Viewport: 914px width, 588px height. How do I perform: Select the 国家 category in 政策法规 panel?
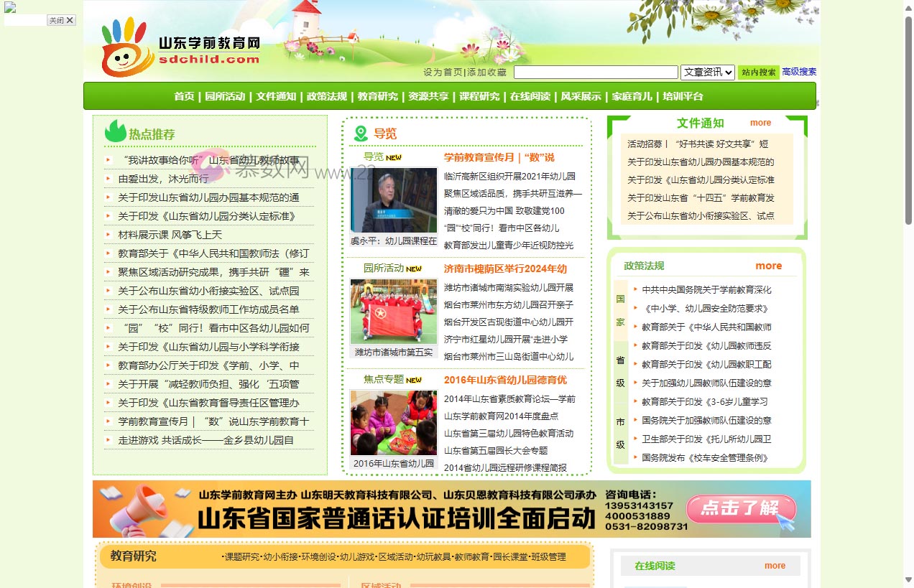click(x=619, y=312)
